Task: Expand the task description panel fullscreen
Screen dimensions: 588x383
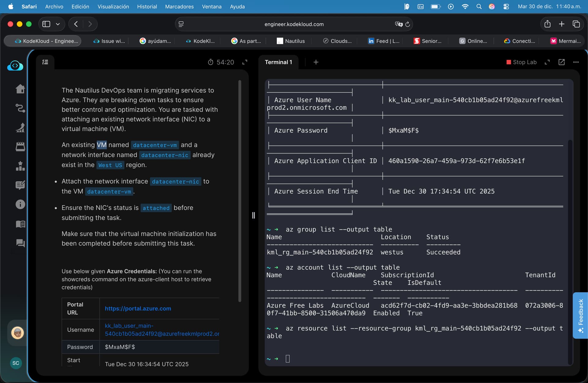Action: [245, 62]
